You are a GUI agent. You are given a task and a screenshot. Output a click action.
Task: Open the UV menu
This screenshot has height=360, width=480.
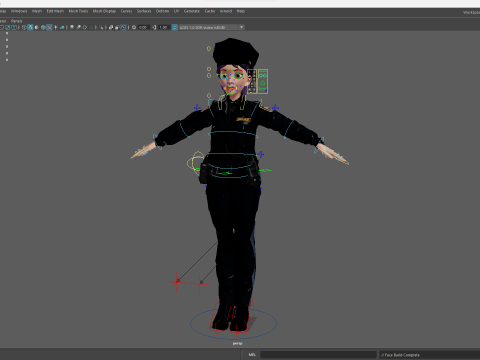click(x=176, y=11)
